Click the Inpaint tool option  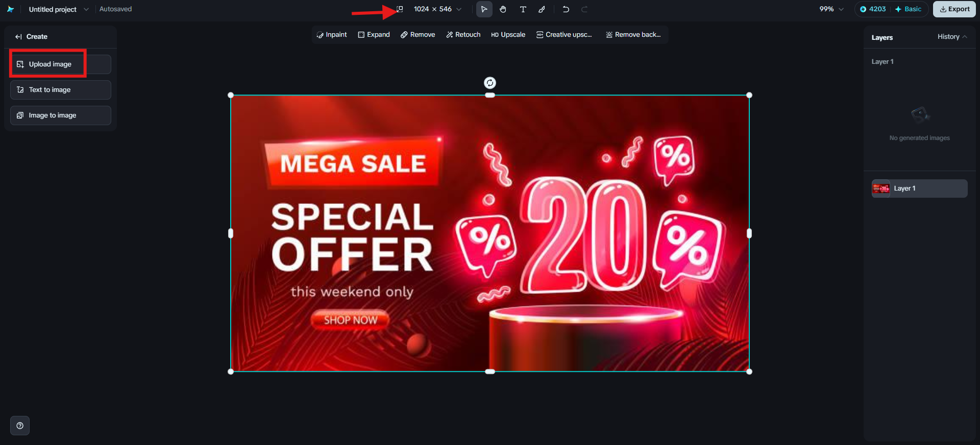pos(332,35)
